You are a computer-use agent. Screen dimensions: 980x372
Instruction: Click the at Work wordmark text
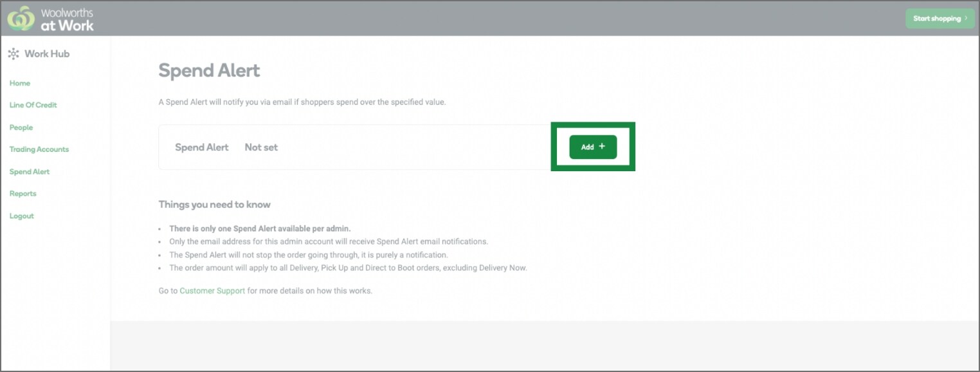click(x=68, y=24)
